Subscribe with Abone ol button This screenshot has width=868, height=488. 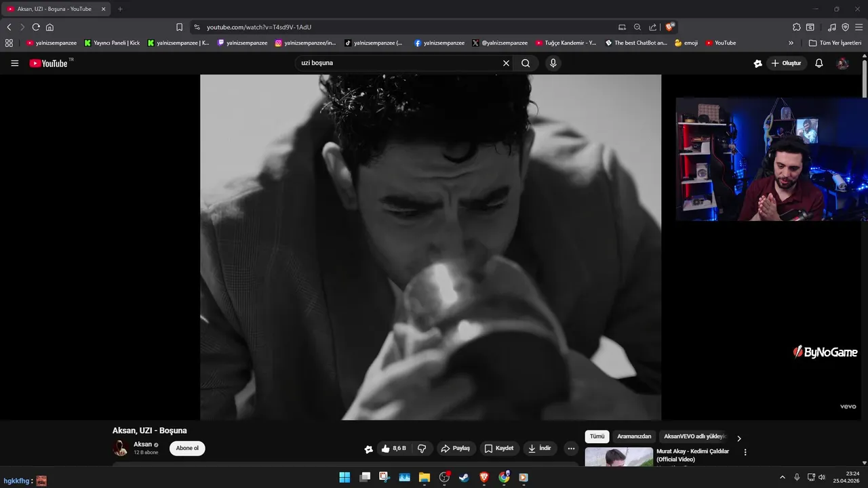[187, 448]
